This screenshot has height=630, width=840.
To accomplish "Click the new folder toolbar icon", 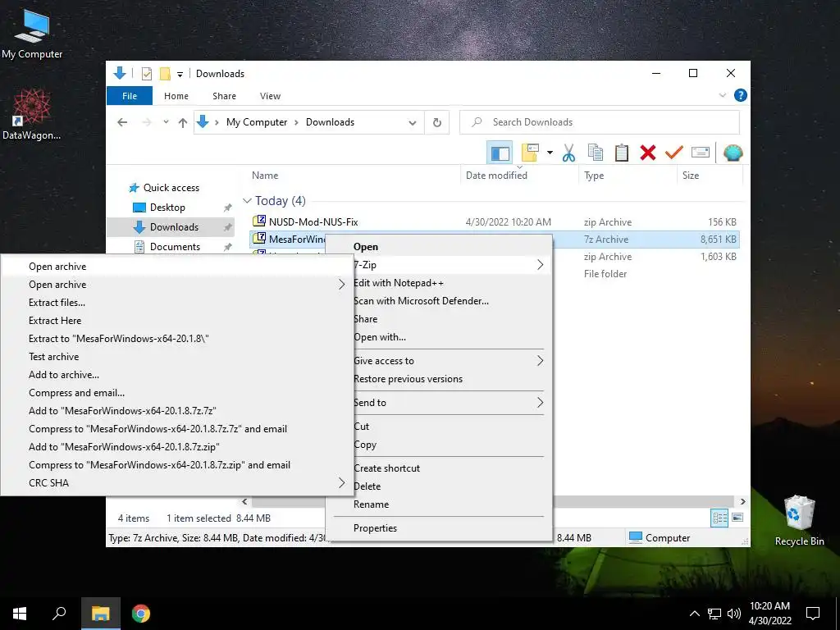I will coord(530,153).
